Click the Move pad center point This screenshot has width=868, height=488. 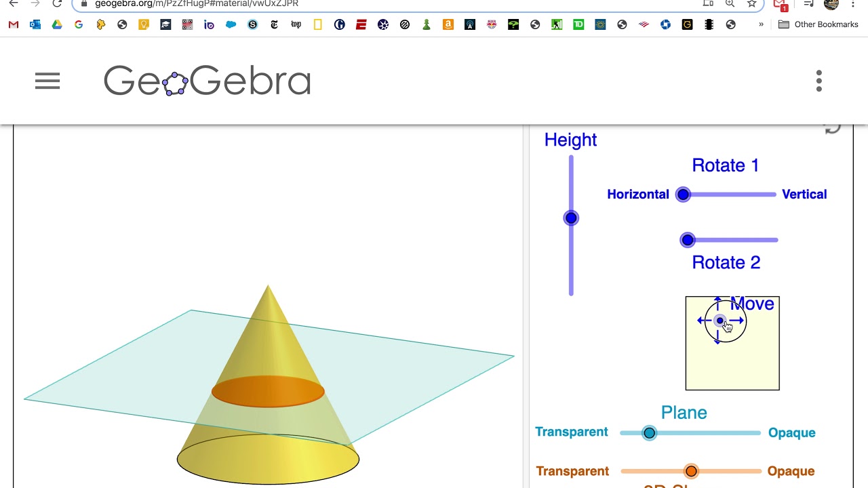tap(720, 321)
